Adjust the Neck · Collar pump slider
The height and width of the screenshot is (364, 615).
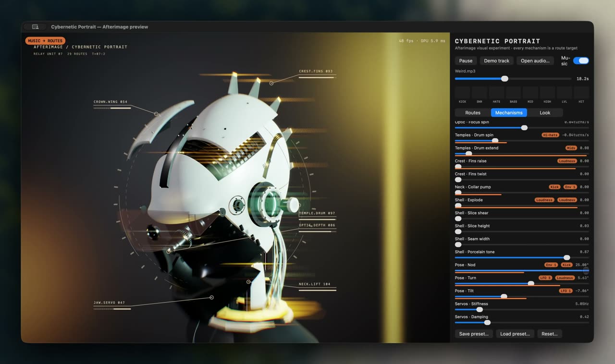coord(522,193)
